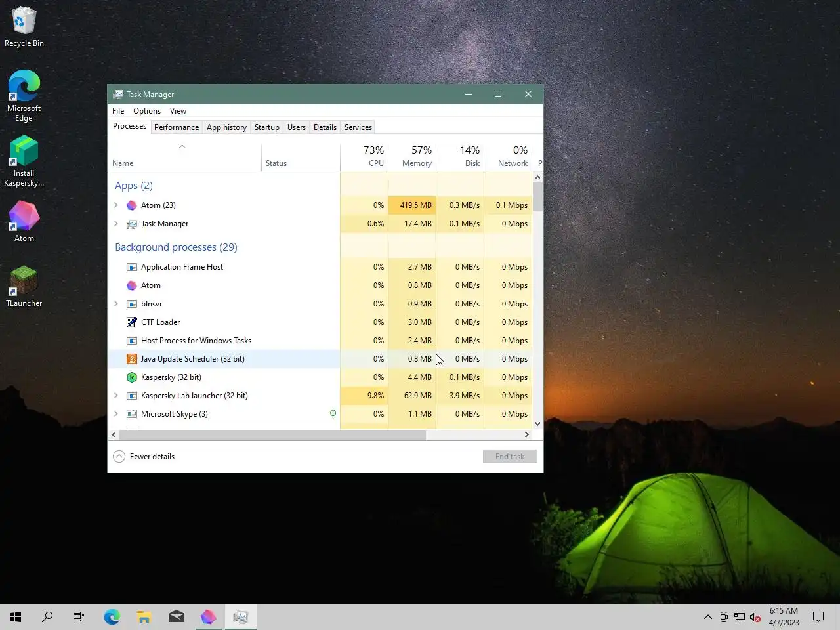840x630 pixels.
Task: Click the Background processes (29) heading
Action: click(176, 247)
